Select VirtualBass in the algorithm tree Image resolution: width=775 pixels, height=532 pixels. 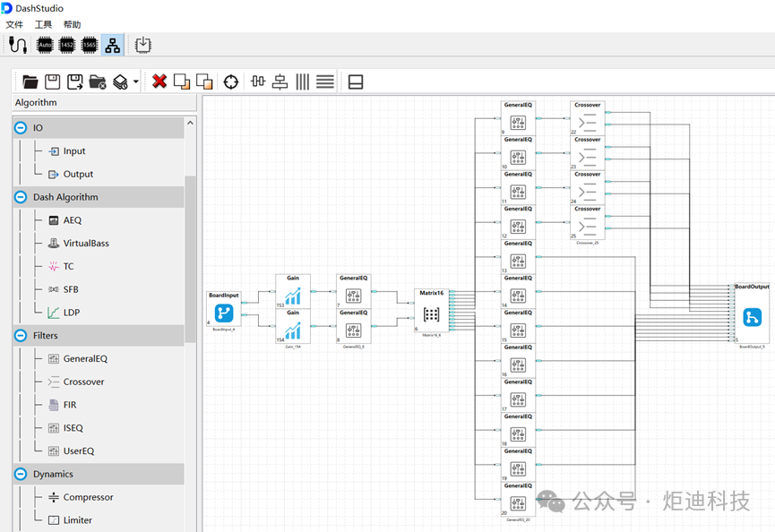click(85, 244)
